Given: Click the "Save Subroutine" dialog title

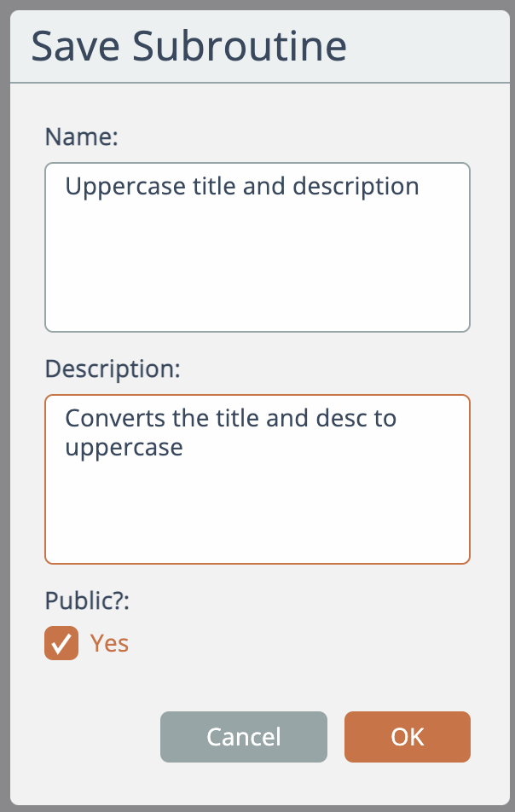Looking at the screenshot, I should point(188,46).
